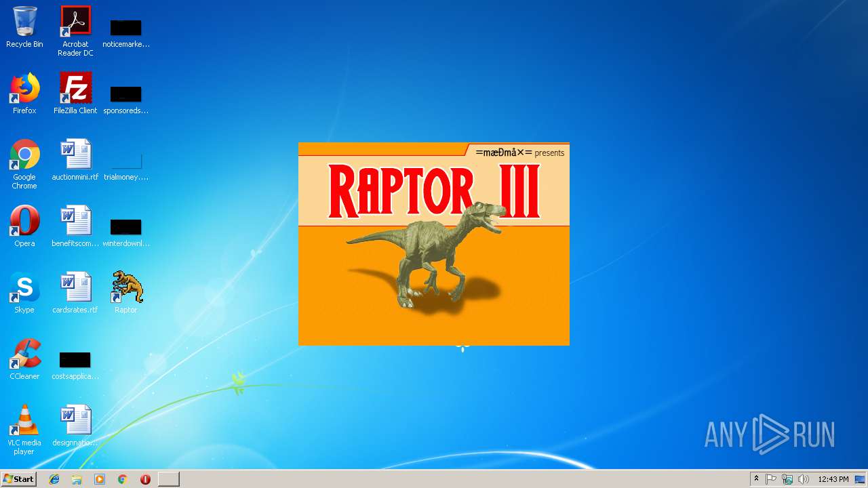Screen dimensions: 868x488
Task: Open Skype desktop shortcut
Action: coord(24,293)
